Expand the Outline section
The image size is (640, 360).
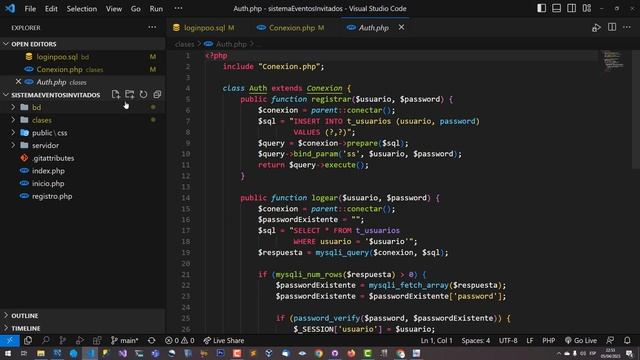[83, 316]
